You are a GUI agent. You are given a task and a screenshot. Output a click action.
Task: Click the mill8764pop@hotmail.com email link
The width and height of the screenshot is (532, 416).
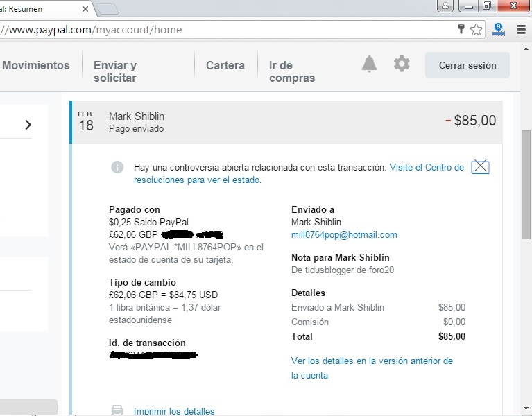pyautogui.click(x=344, y=235)
